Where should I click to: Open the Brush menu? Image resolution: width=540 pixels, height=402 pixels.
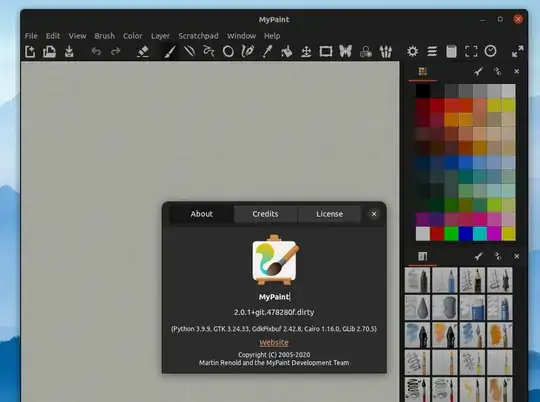coord(104,36)
